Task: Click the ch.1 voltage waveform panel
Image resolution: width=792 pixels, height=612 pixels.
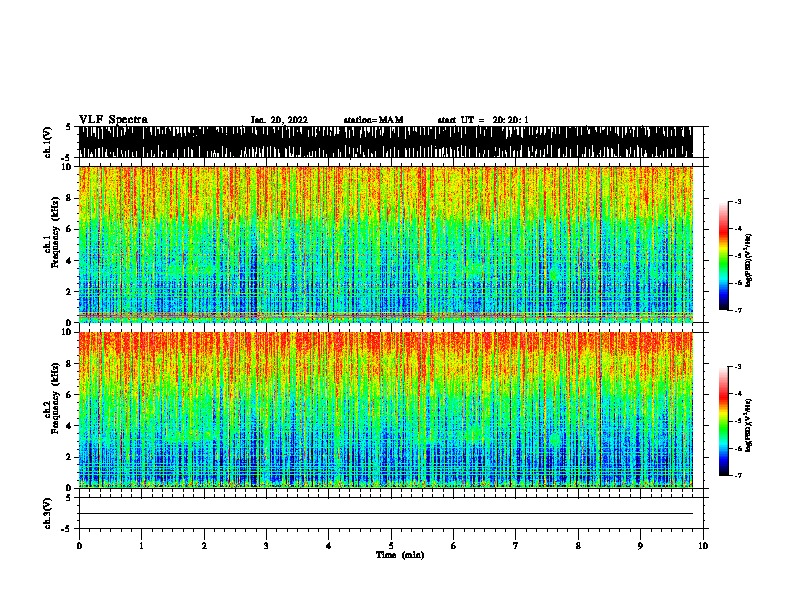Action: pos(386,142)
